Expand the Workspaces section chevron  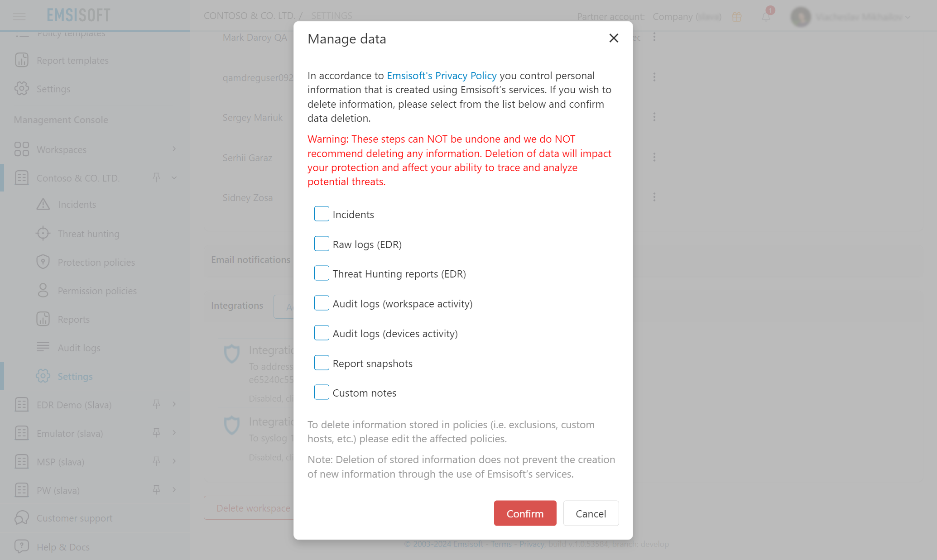[174, 149]
